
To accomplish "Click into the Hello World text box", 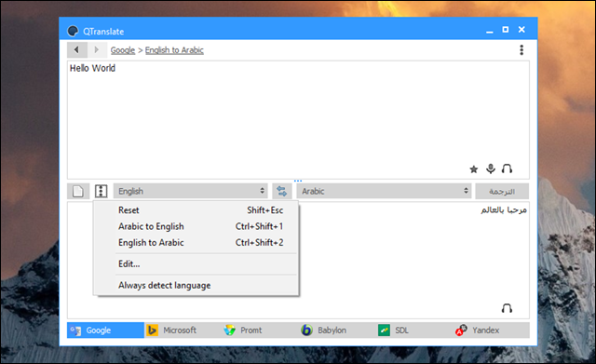I will tap(298, 119).
